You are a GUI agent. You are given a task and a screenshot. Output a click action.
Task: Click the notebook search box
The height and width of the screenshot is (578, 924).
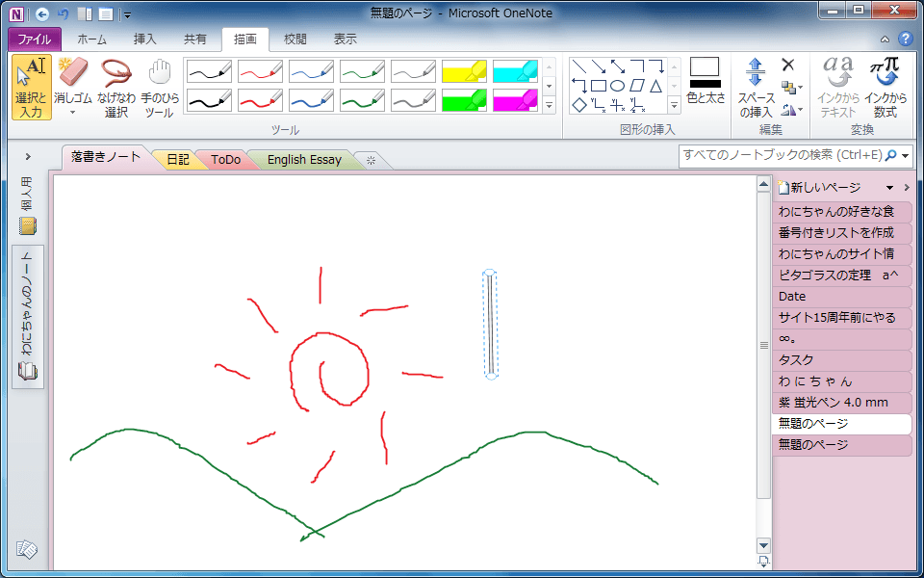coord(782,156)
